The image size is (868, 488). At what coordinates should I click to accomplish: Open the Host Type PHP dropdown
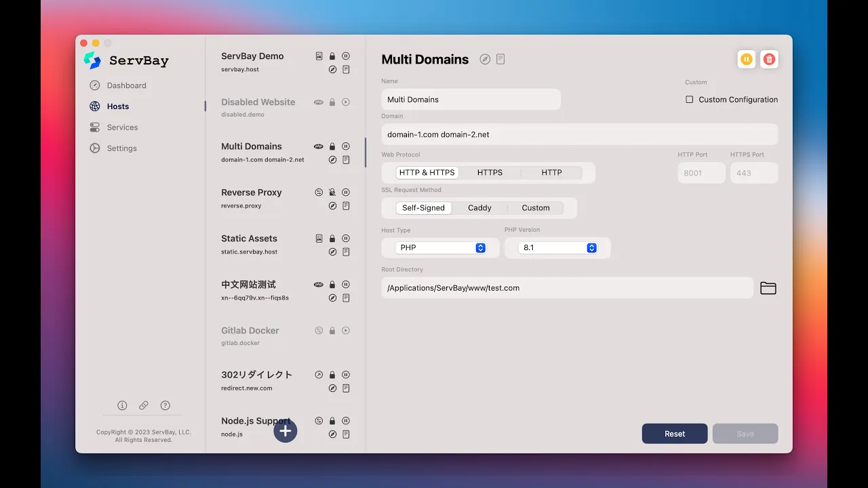[x=441, y=248]
